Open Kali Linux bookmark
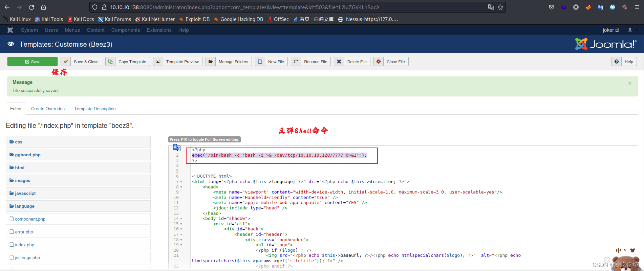 point(17,19)
